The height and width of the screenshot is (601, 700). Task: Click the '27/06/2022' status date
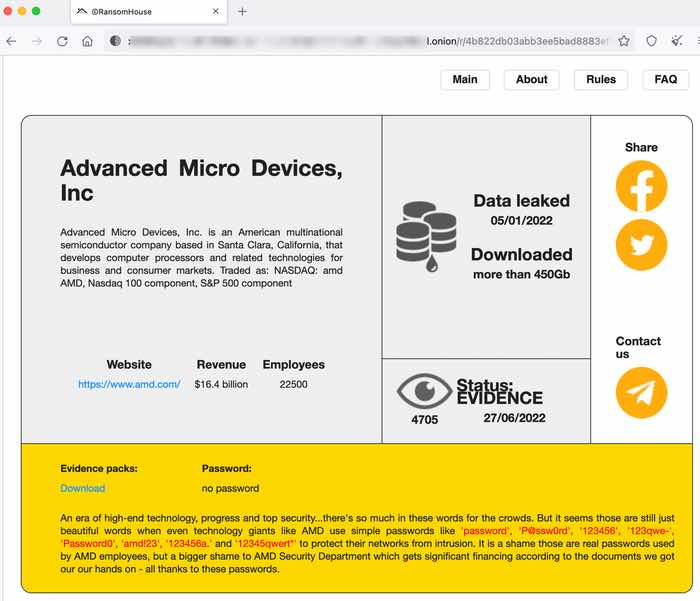514,418
